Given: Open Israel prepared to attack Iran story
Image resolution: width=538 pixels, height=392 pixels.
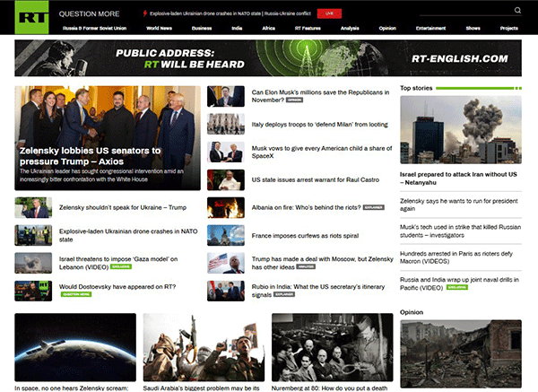Looking at the screenshot, I should point(458,179).
